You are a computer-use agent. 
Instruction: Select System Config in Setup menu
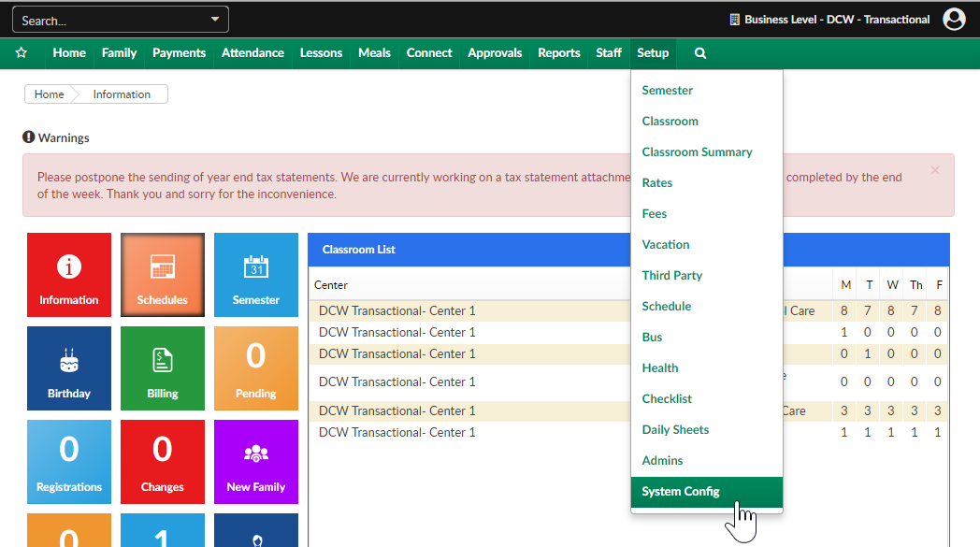[707, 492]
